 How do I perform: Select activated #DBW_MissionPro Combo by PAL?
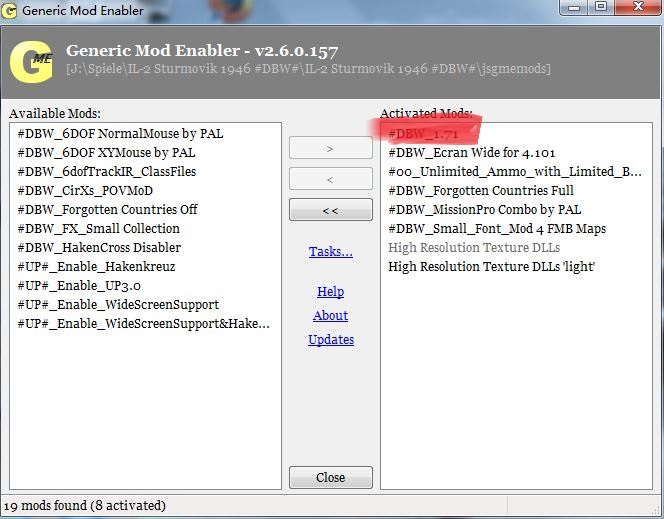(x=485, y=210)
